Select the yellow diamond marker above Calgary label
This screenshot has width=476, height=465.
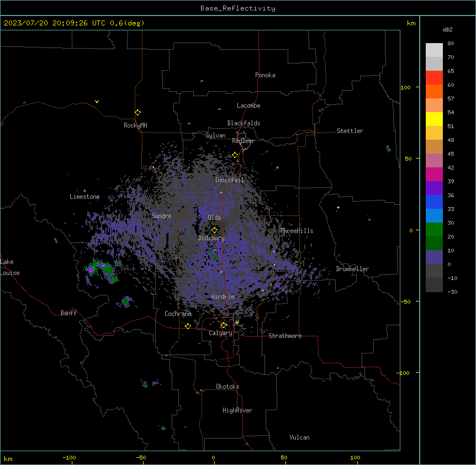[x=224, y=325]
